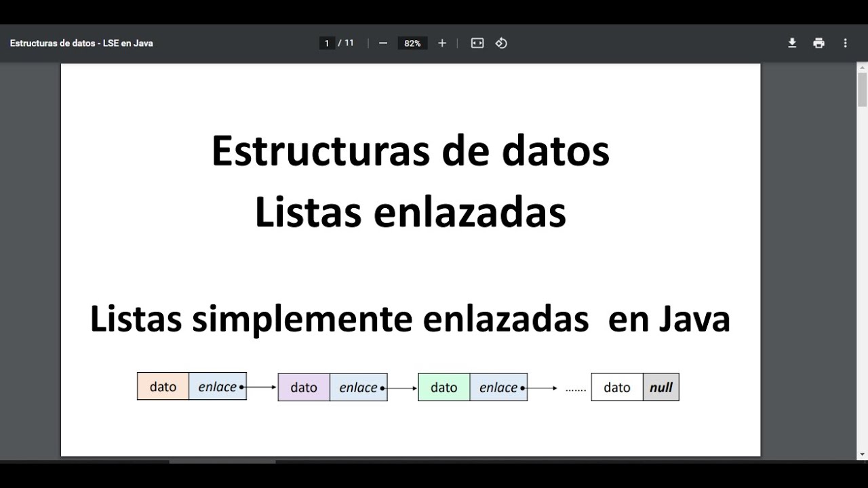The width and height of the screenshot is (868, 488).
Task: Rotate the document counterclockwise
Action: 501,43
